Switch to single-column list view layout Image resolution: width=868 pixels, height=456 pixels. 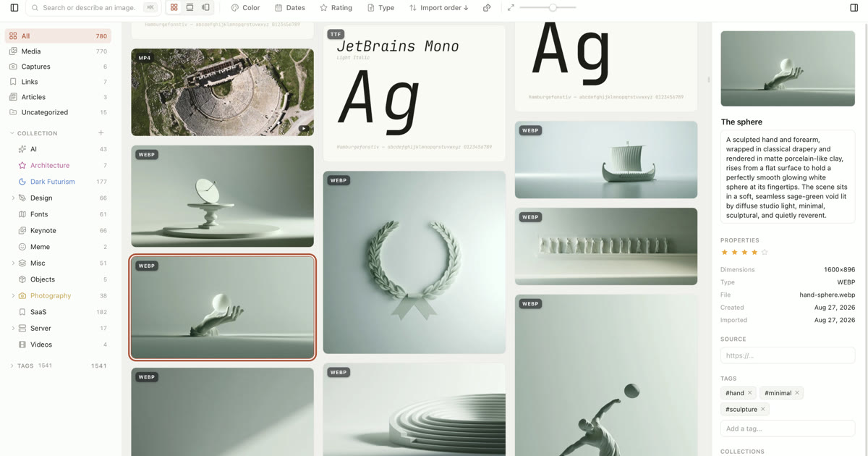[x=190, y=8]
